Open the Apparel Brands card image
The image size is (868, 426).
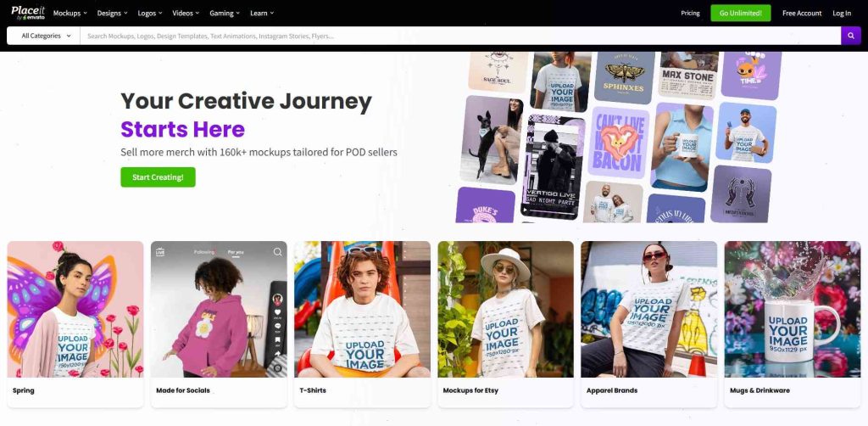[648, 309]
